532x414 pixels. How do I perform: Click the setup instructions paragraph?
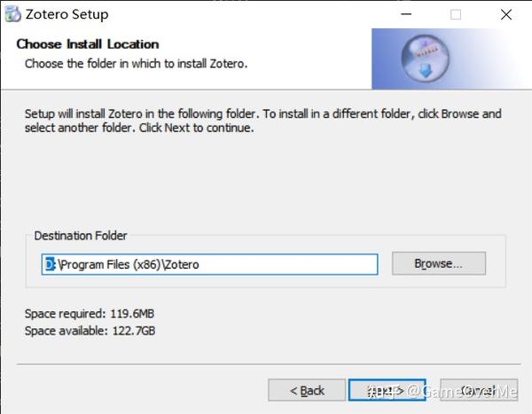point(262,121)
